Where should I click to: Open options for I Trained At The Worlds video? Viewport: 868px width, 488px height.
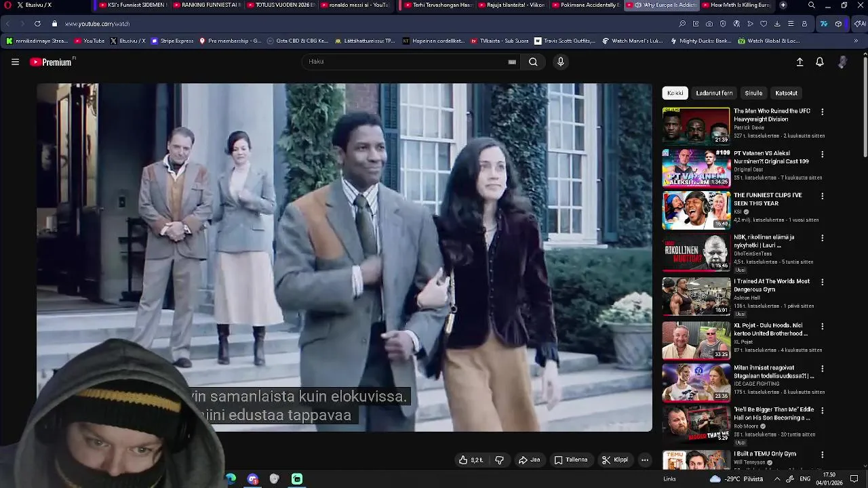822,282
